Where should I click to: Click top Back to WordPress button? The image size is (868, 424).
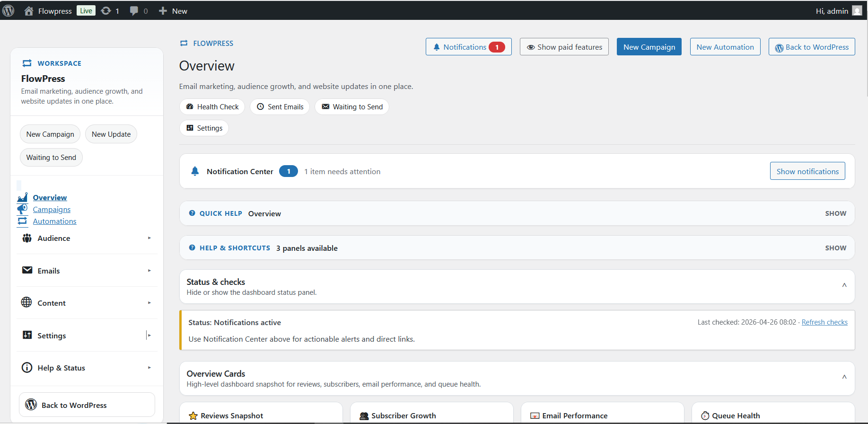(811, 47)
